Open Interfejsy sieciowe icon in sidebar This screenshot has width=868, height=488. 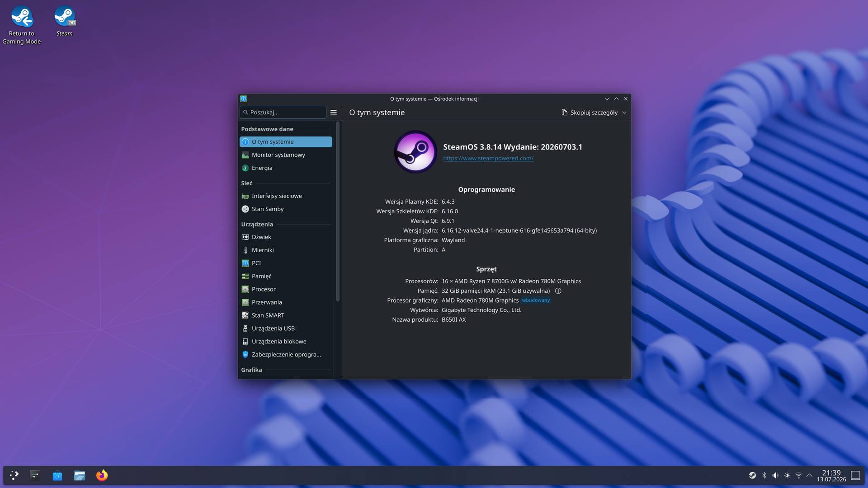(245, 196)
